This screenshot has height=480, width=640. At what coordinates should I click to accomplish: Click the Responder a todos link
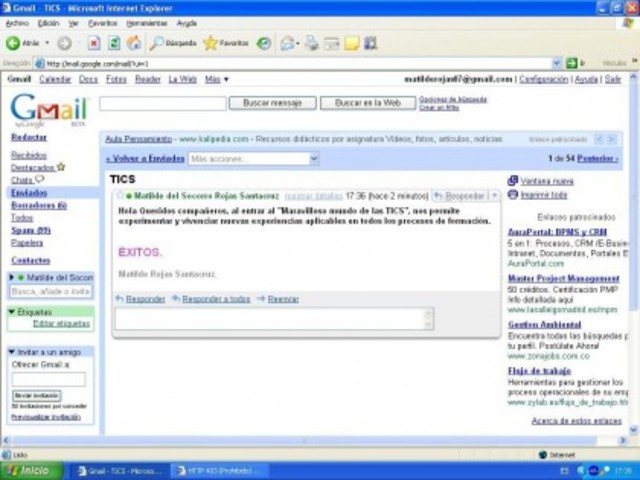pyautogui.click(x=216, y=299)
